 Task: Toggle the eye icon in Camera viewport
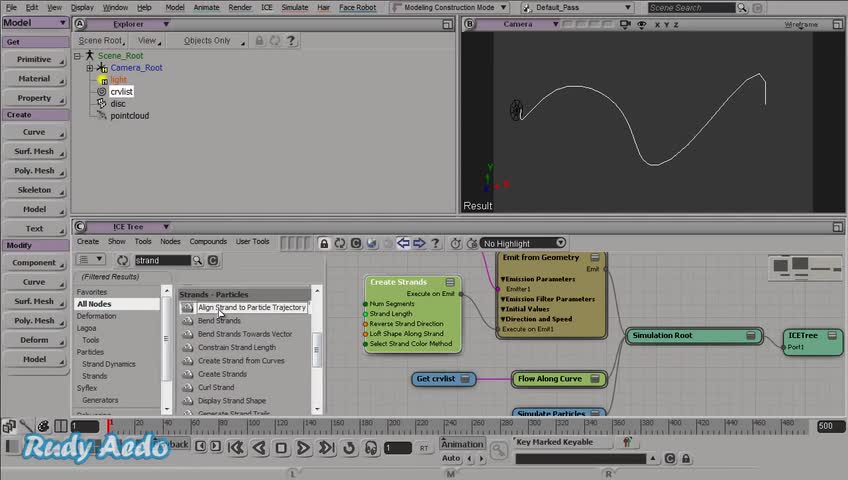(641, 25)
